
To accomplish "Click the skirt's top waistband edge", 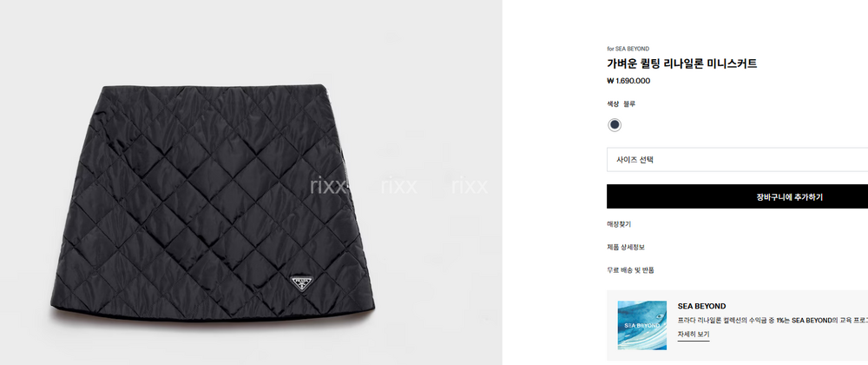I will (214, 86).
